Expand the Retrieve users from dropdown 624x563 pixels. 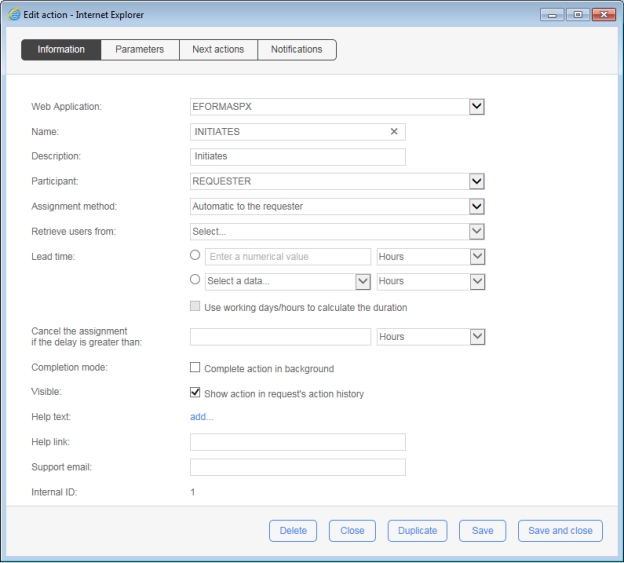[x=477, y=231]
